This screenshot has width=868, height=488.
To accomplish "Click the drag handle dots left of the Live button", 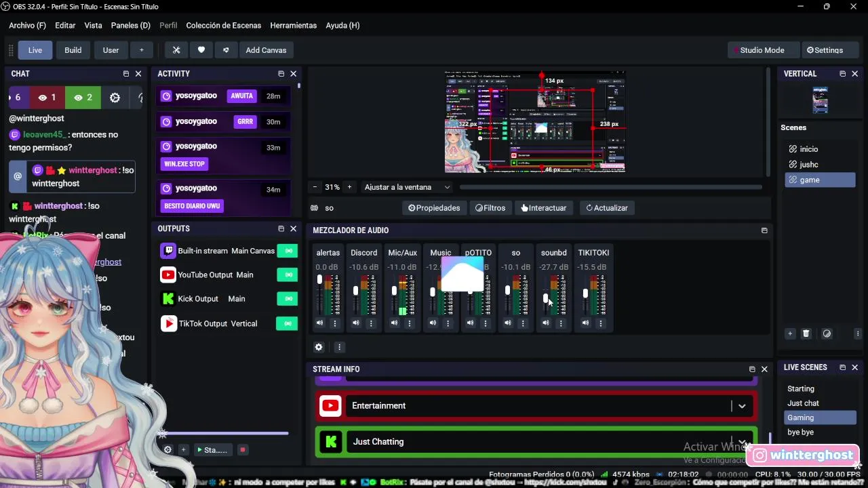I will point(11,50).
